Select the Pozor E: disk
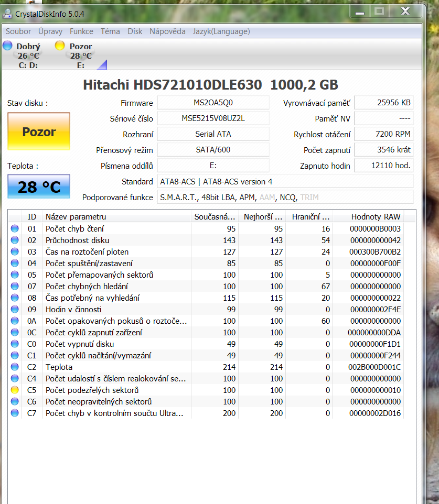 [81, 56]
